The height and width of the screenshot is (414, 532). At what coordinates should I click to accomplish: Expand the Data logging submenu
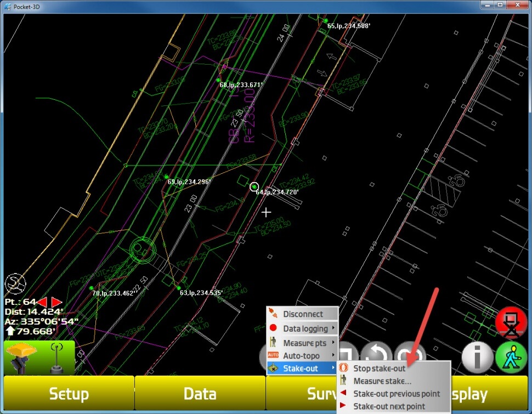tap(302, 328)
